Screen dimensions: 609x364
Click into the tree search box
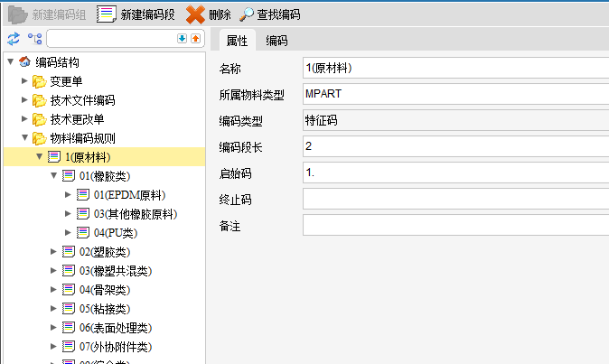110,39
